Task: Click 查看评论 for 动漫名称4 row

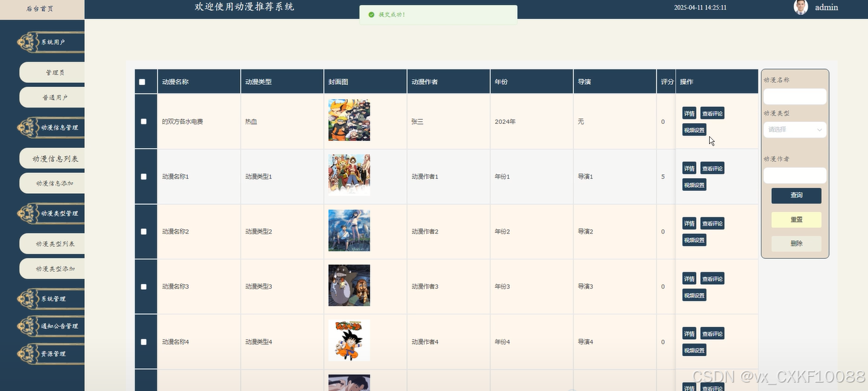Action: pos(712,334)
